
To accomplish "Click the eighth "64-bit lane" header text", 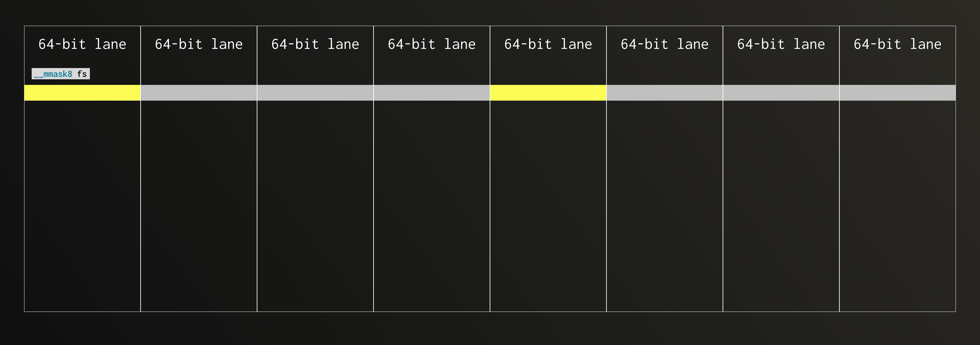I will 897,45.
